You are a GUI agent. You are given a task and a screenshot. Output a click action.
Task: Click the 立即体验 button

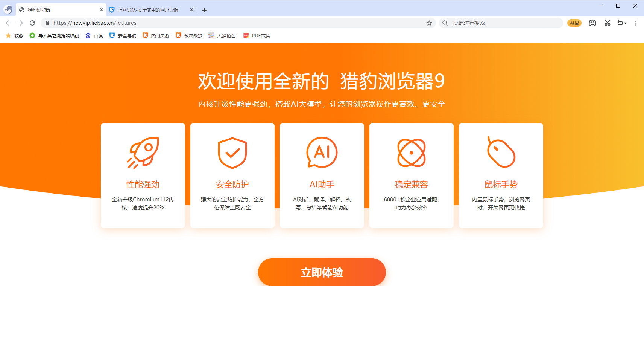coord(322,272)
